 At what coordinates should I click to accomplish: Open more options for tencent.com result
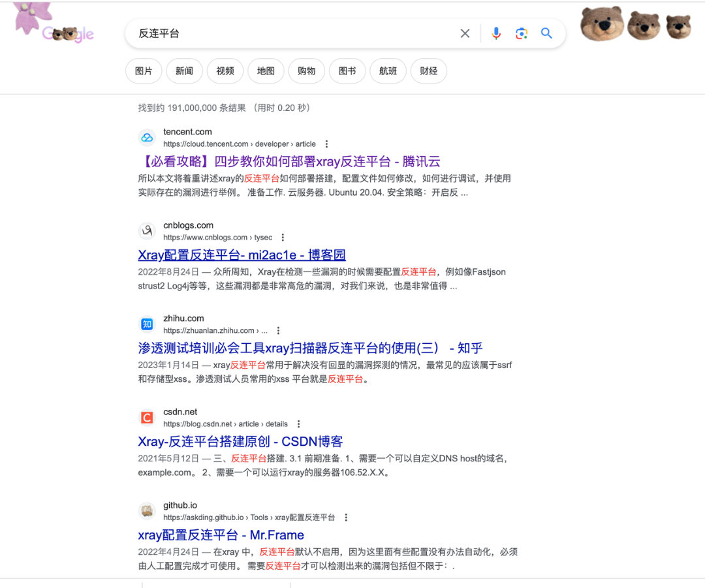point(326,144)
